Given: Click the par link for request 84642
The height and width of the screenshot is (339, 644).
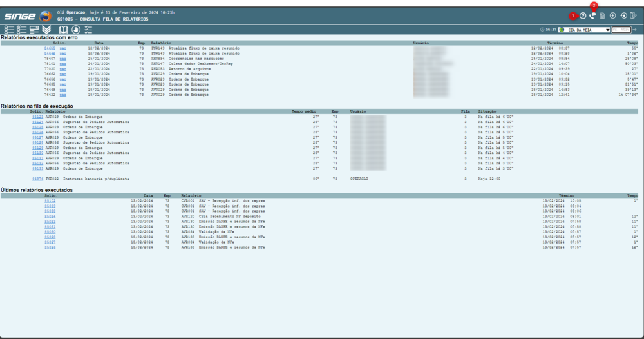Looking at the screenshot, I should pos(62,53).
